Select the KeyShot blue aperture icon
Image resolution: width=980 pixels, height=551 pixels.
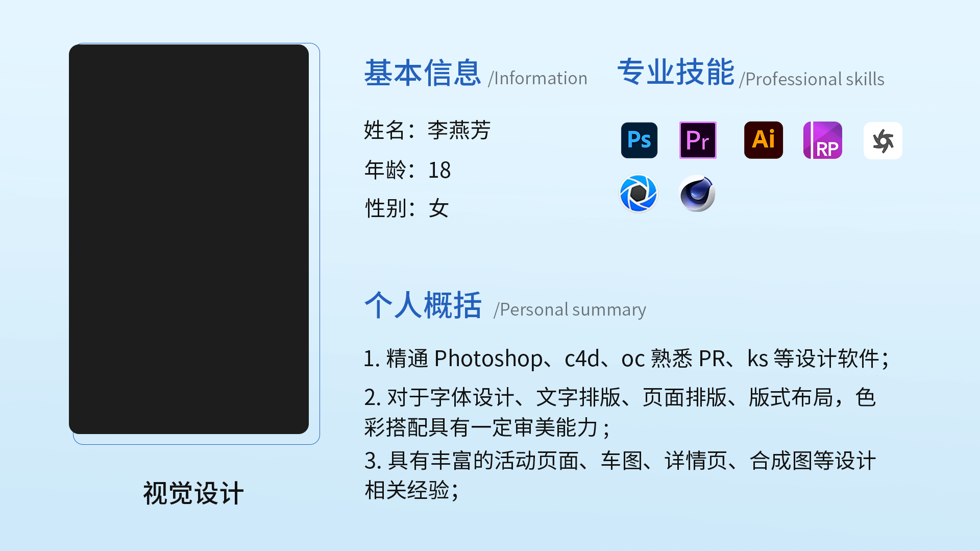point(639,194)
